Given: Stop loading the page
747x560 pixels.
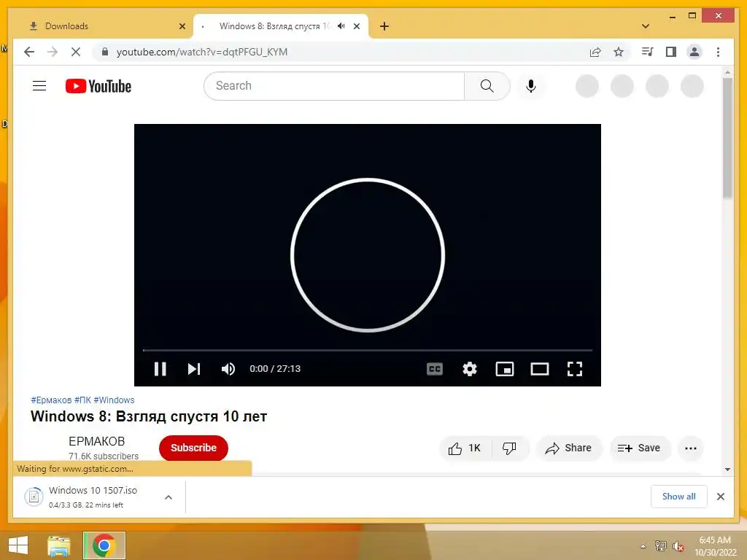Looking at the screenshot, I should 76,52.
